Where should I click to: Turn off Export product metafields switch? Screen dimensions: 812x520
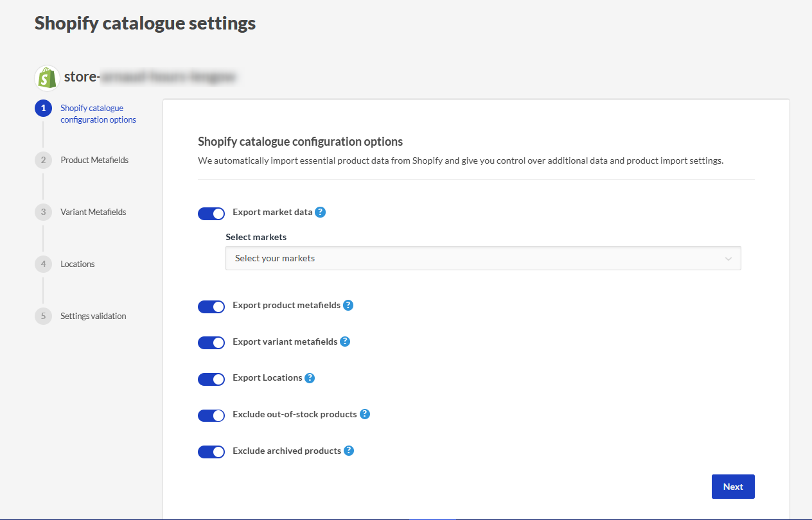(x=211, y=306)
